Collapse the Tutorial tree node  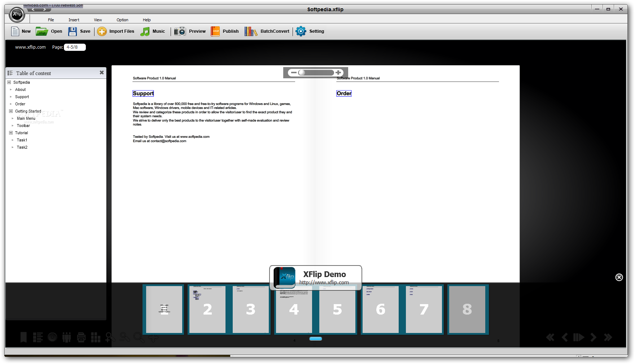click(x=11, y=133)
